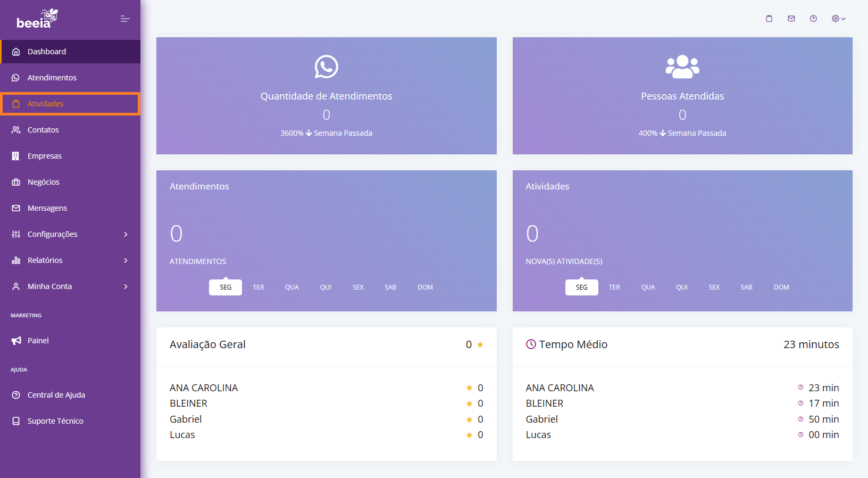Click the Dashboard home icon
Image resolution: width=868 pixels, height=478 pixels.
click(x=16, y=52)
